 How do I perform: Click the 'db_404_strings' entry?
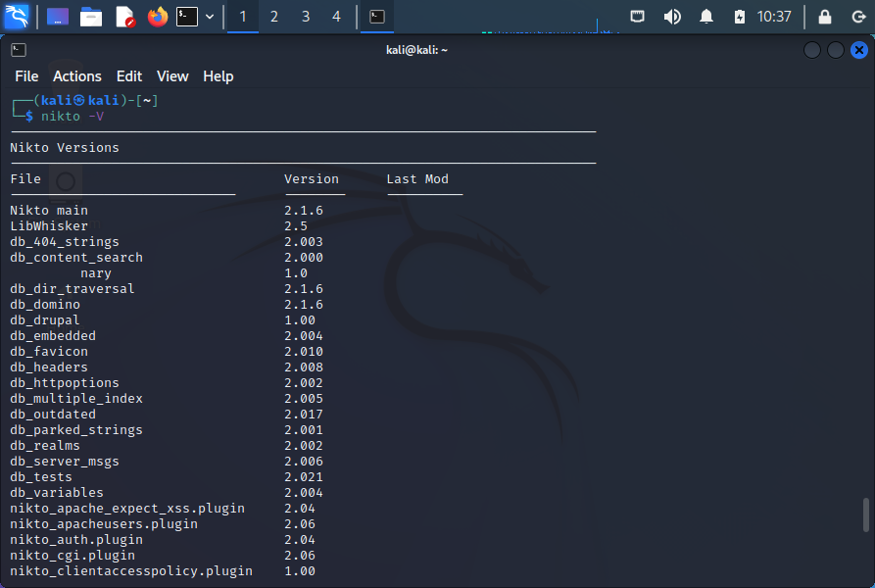[x=65, y=241]
